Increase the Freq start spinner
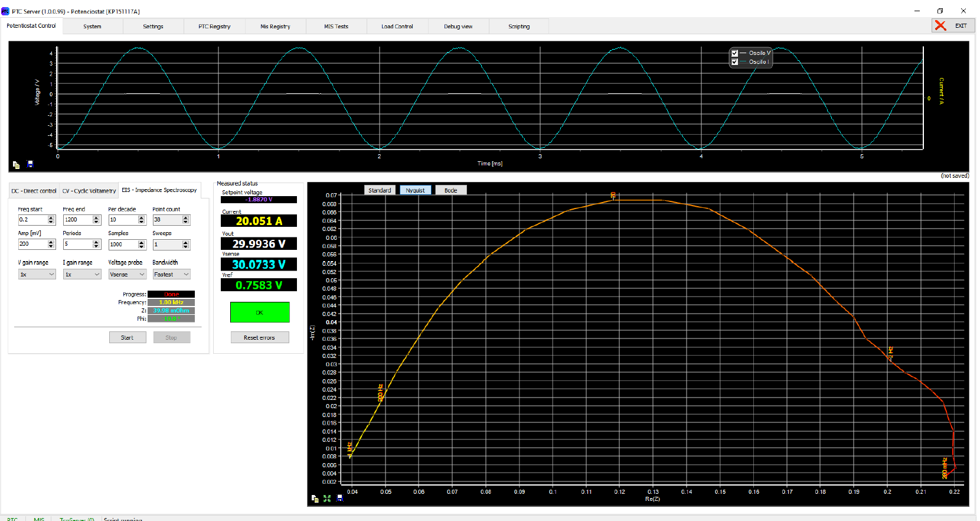 51,217
